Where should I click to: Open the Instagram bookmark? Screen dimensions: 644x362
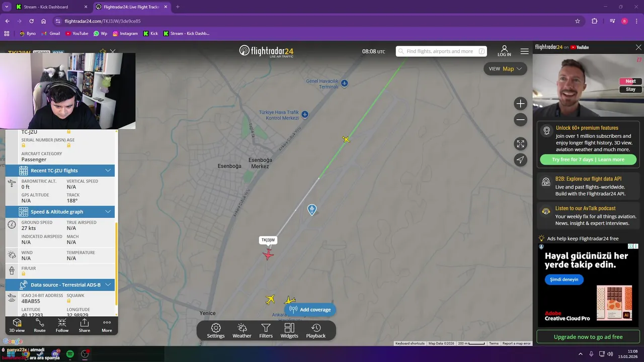pos(125,34)
